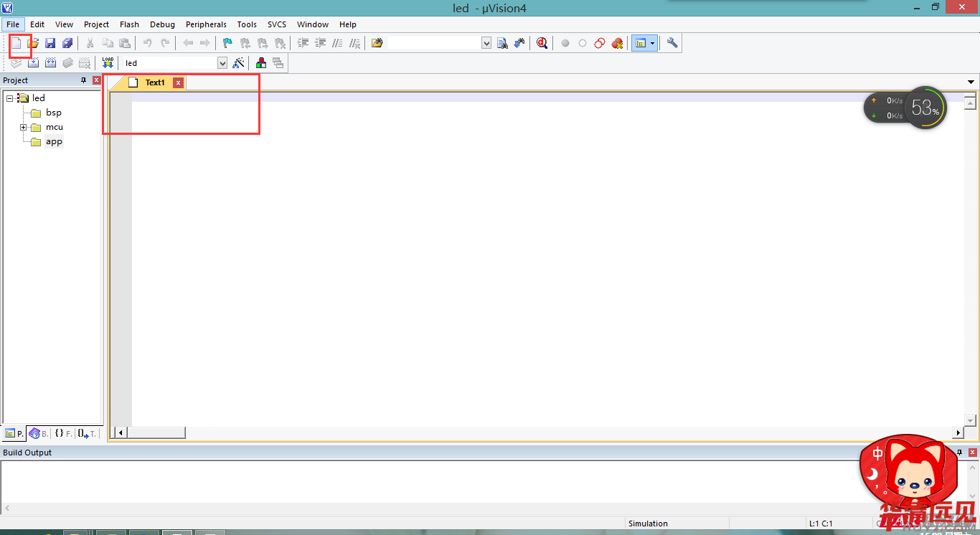The width and height of the screenshot is (980, 535).
Task: Pin the Project panel with pushpin
Action: (x=83, y=80)
